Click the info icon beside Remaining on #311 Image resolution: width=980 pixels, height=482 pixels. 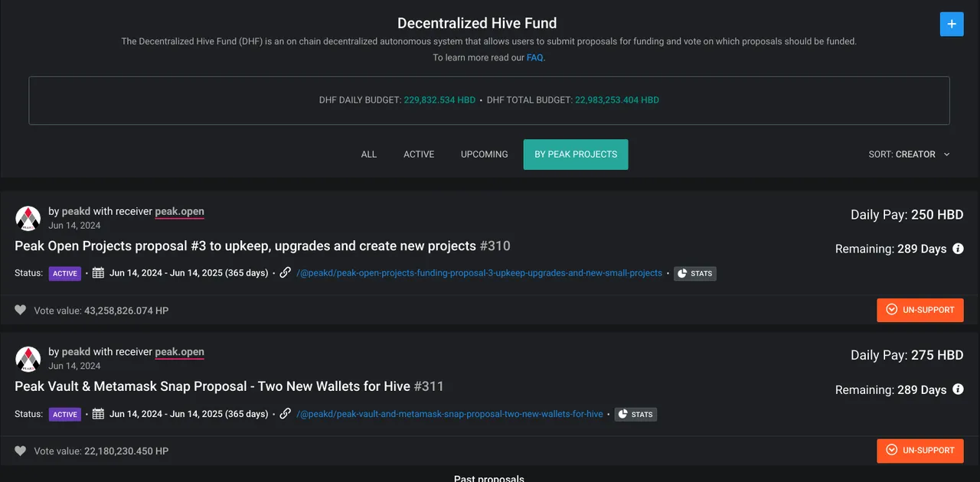[x=959, y=389]
